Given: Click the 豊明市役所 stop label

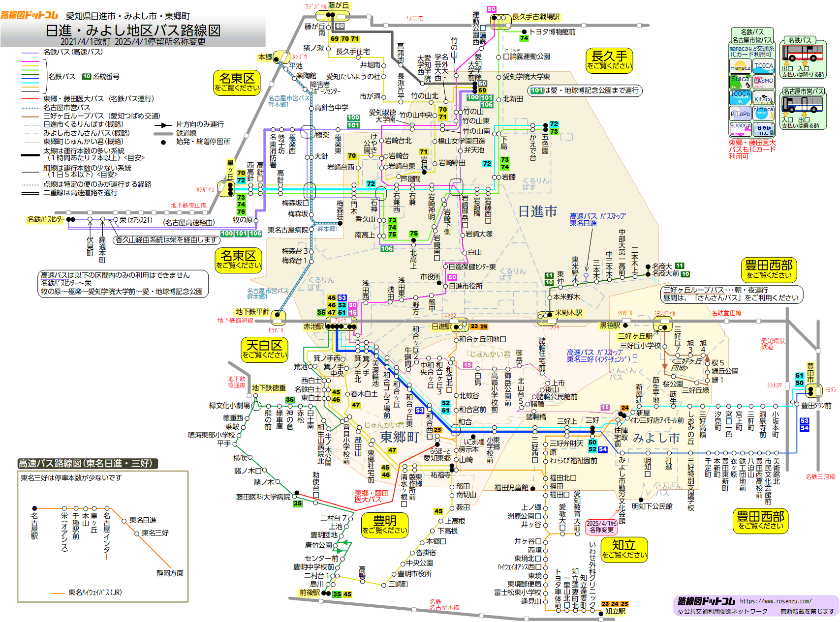Looking at the screenshot, I should pyautogui.click(x=414, y=574).
